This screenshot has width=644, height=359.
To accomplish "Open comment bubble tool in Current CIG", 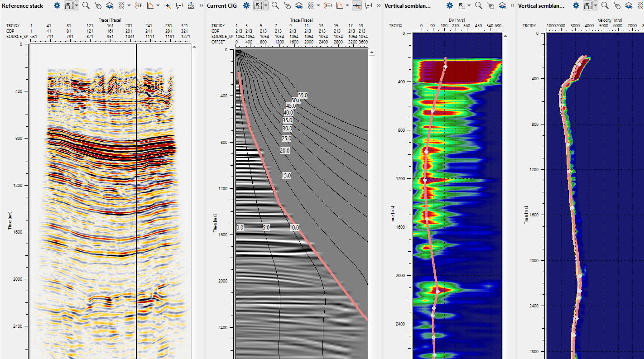I will coord(369,6).
